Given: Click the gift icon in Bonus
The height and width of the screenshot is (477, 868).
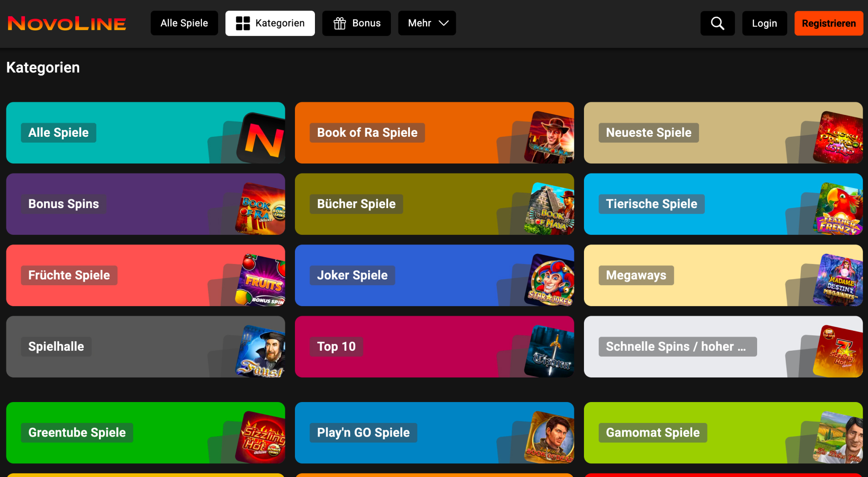Looking at the screenshot, I should pyautogui.click(x=340, y=23).
